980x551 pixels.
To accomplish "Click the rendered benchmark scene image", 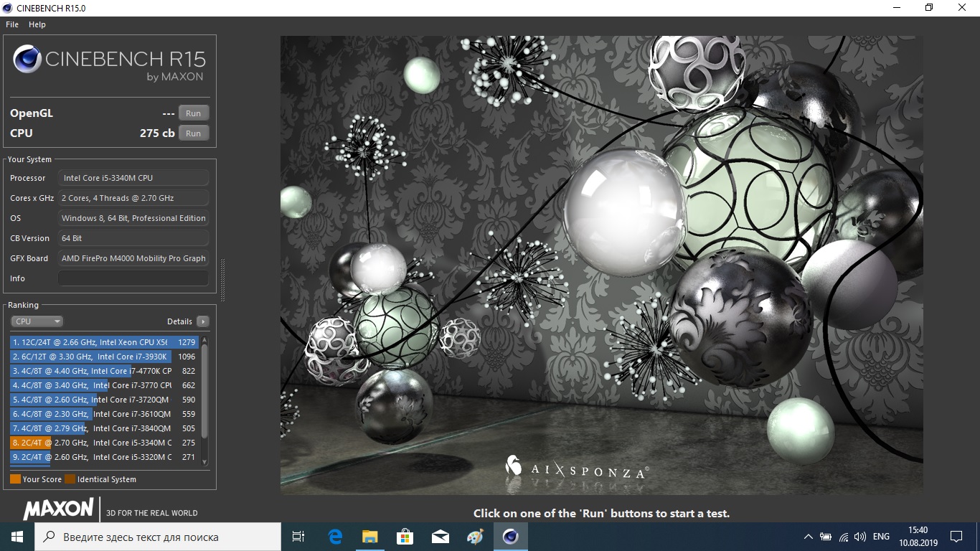I will pyautogui.click(x=601, y=265).
